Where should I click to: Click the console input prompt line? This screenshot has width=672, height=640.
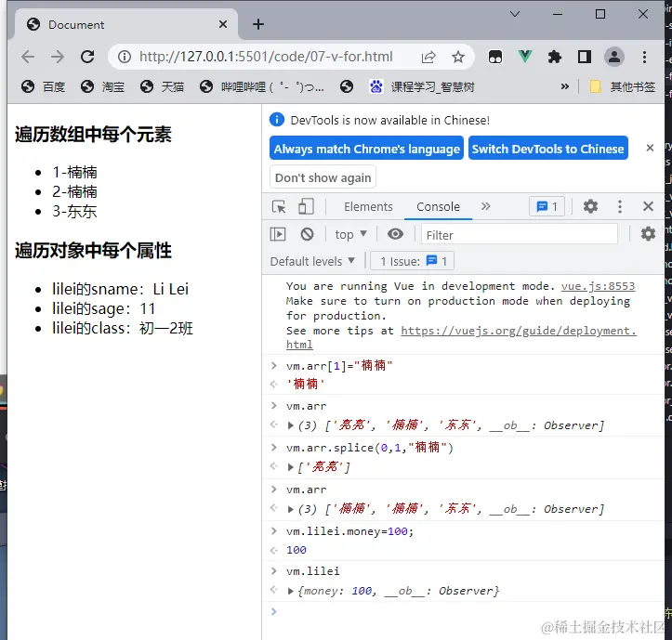click(463, 611)
